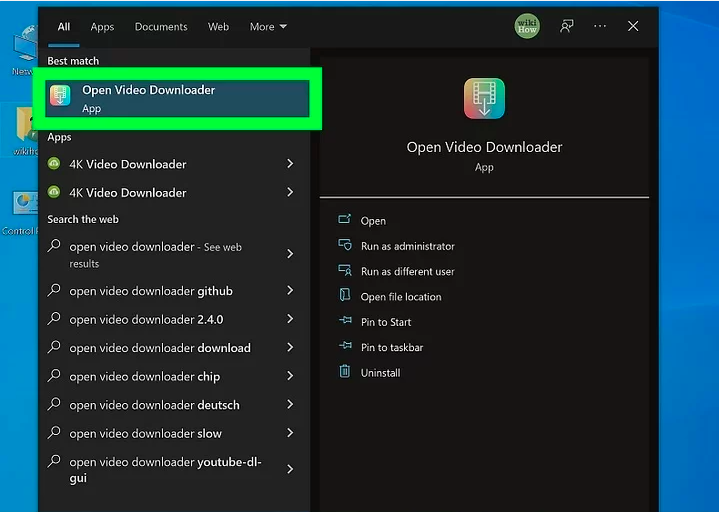The image size is (719, 512).
Task: Click magnifier icon beside 'slow' suggestion
Action: [x=54, y=432]
